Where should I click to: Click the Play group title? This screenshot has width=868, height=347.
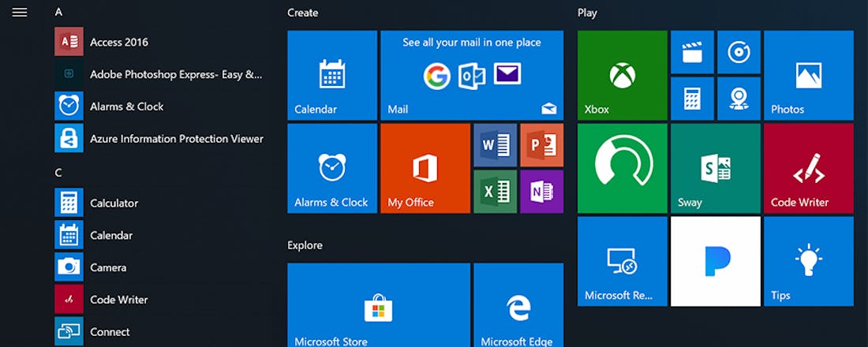click(x=587, y=13)
